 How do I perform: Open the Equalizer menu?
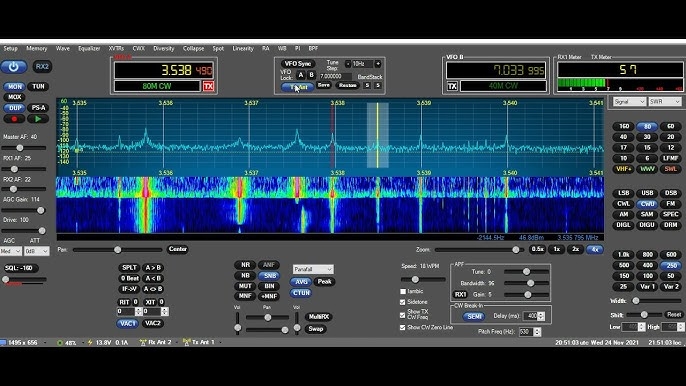(x=89, y=49)
